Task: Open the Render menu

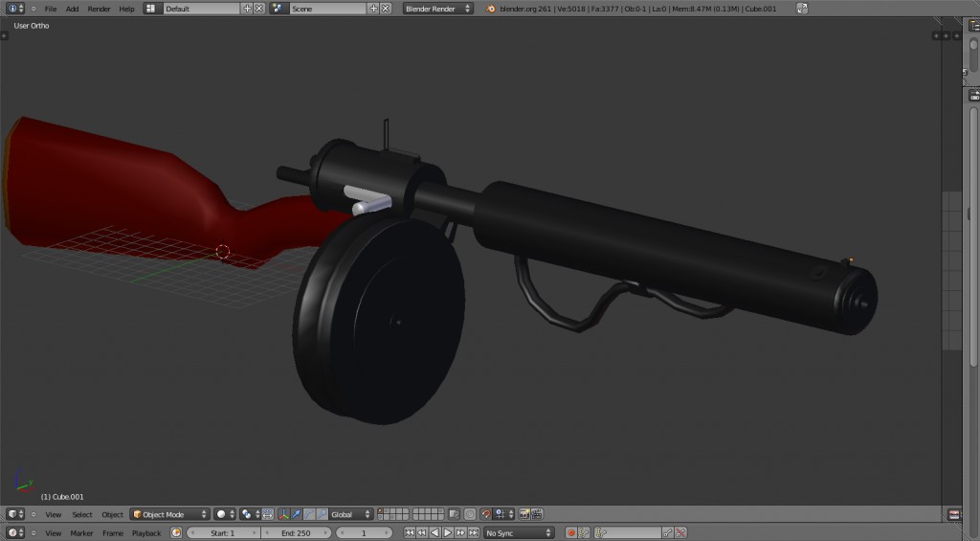Action: point(99,9)
